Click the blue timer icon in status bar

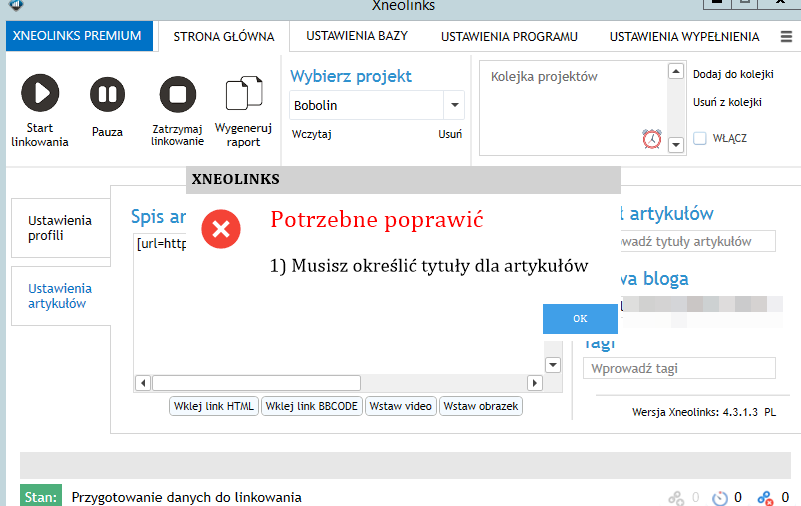(x=720, y=497)
